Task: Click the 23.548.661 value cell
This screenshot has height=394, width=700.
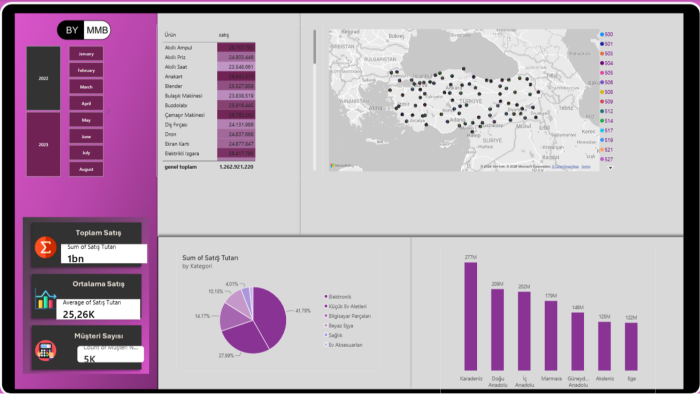Action: point(236,67)
